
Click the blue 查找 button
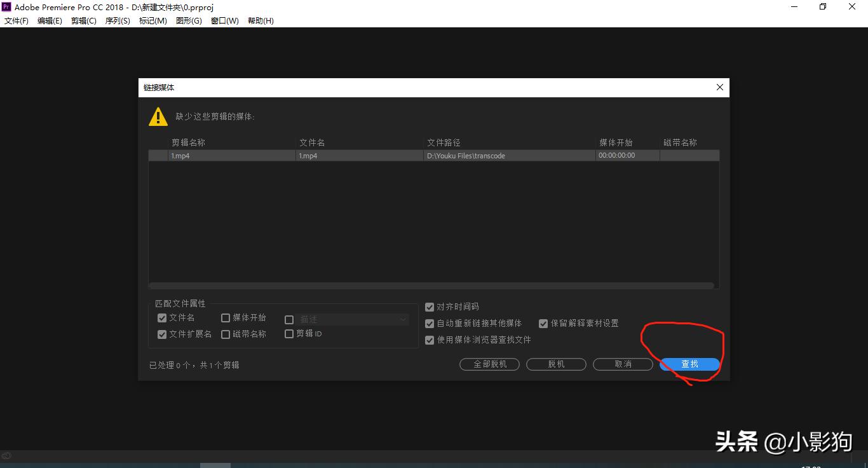[x=689, y=364]
